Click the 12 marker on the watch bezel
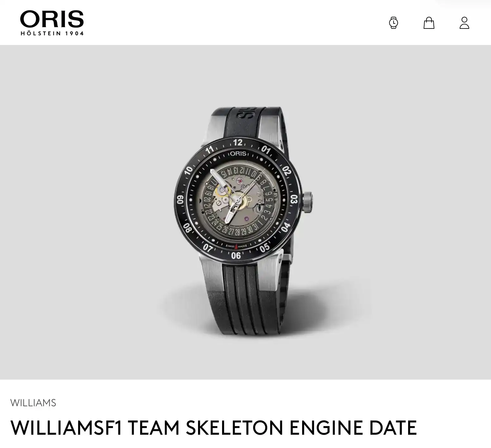This screenshot has height=448, width=491. pos(238,142)
